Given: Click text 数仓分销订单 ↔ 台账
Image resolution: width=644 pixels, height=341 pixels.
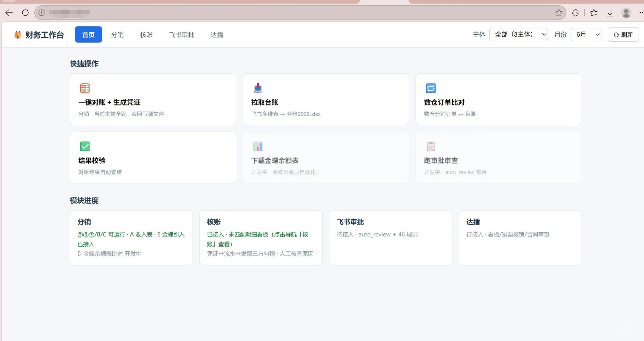Looking at the screenshot, I should 450,114.
